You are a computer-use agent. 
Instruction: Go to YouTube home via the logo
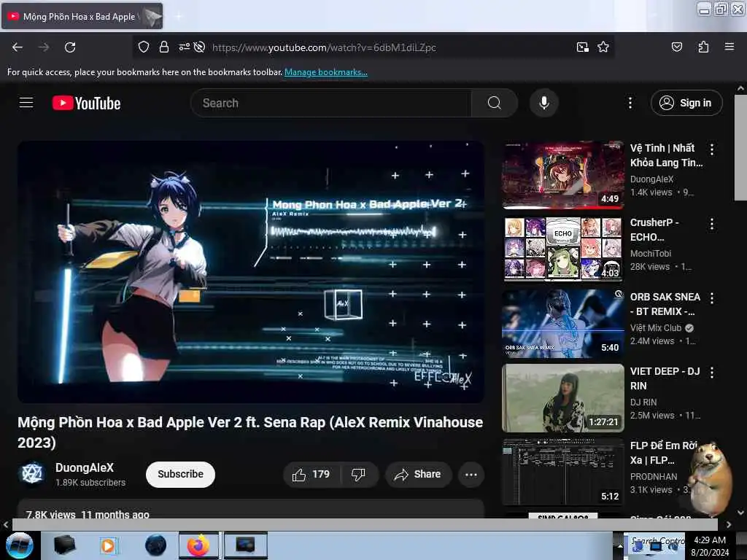[x=86, y=103]
